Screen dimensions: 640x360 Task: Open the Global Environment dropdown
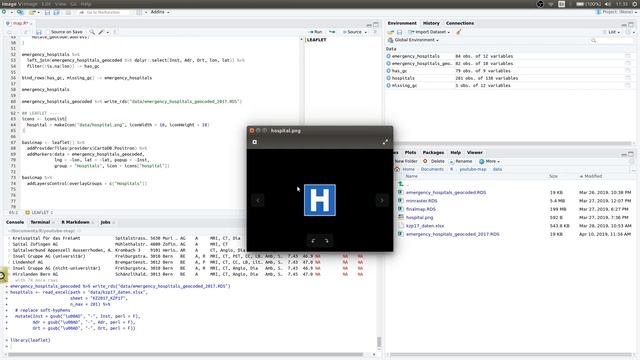(x=413, y=40)
